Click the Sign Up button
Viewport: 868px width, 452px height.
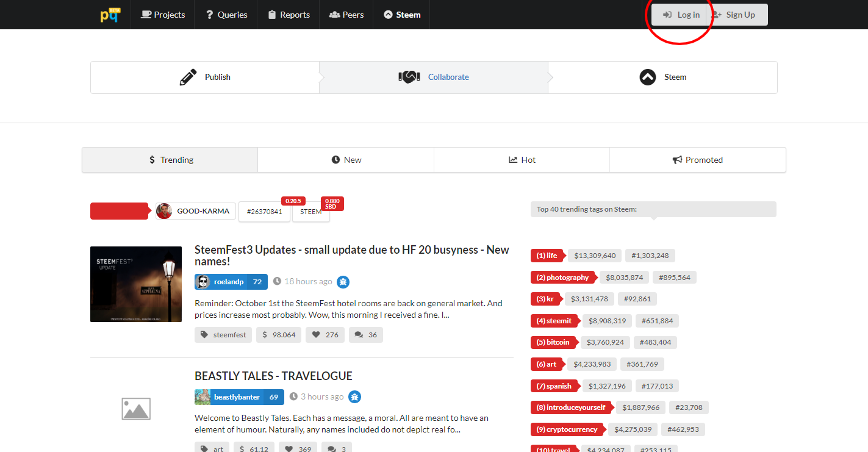[737, 15]
